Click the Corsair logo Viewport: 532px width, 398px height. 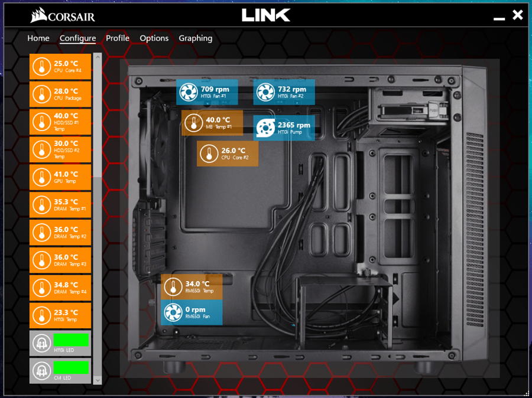tap(63, 16)
